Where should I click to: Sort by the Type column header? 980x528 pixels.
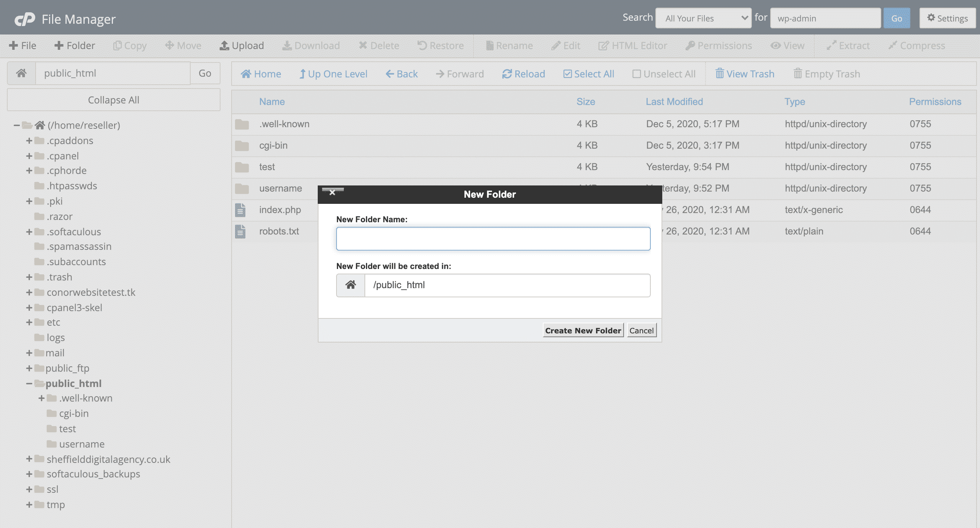tap(795, 102)
